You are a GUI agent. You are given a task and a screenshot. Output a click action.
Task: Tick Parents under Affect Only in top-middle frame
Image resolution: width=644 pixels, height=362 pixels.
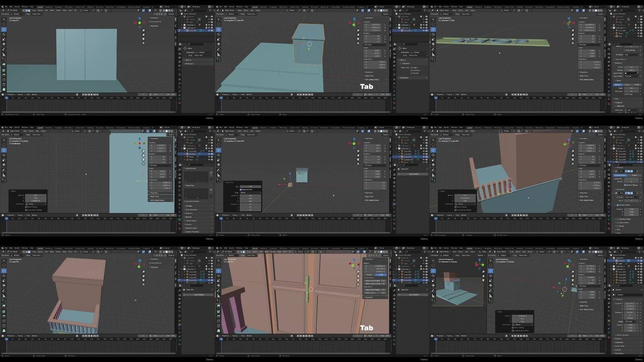[x=412, y=73]
